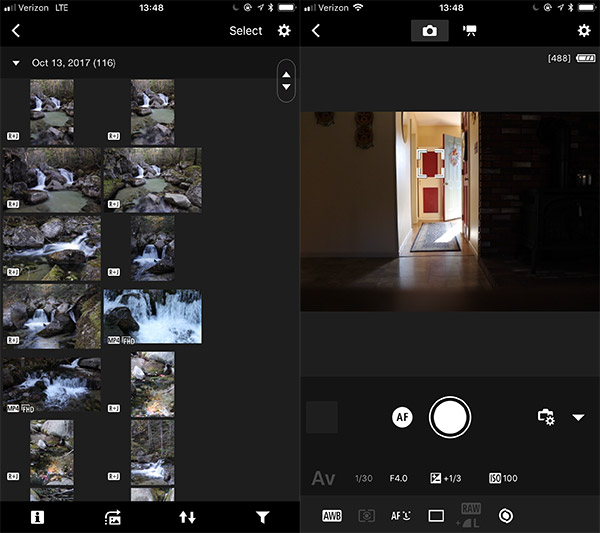
Task: Open the ISO 100 setting
Action: [503, 479]
